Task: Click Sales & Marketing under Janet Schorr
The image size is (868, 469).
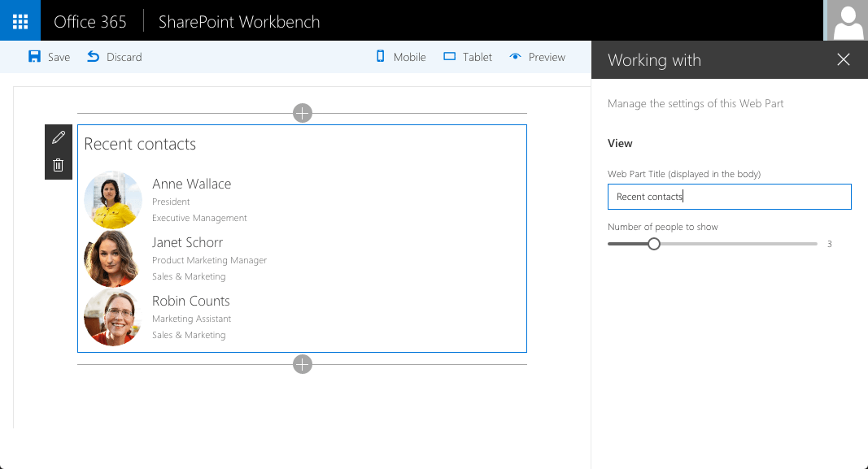Action: click(x=189, y=276)
